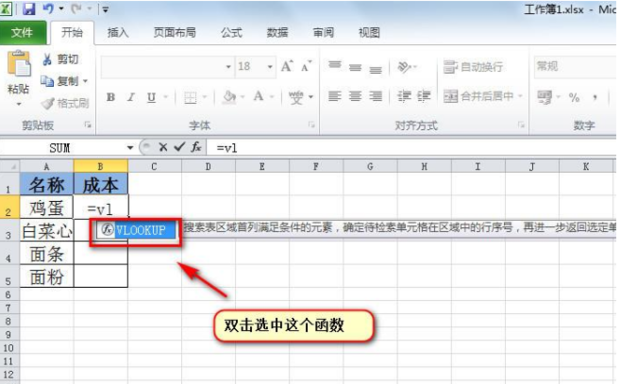Image resolution: width=620 pixels, height=384 pixels.
Task: Switch to the 视图 ribbon tab
Action: click(369, 32)
